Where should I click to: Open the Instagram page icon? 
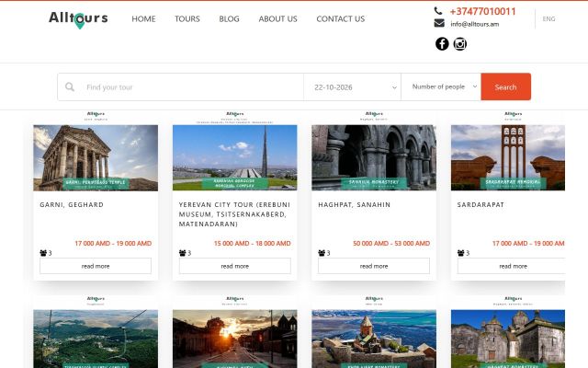pos(460,44)
